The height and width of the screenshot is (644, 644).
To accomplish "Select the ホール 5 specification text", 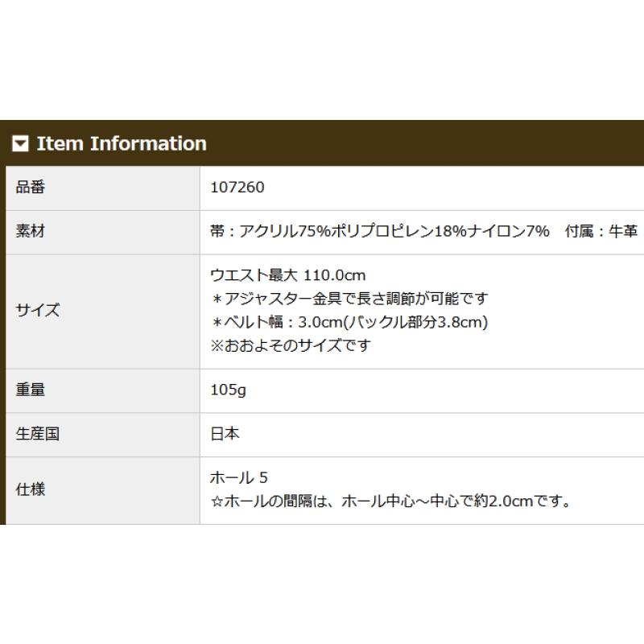I will [x=238, y=477].
